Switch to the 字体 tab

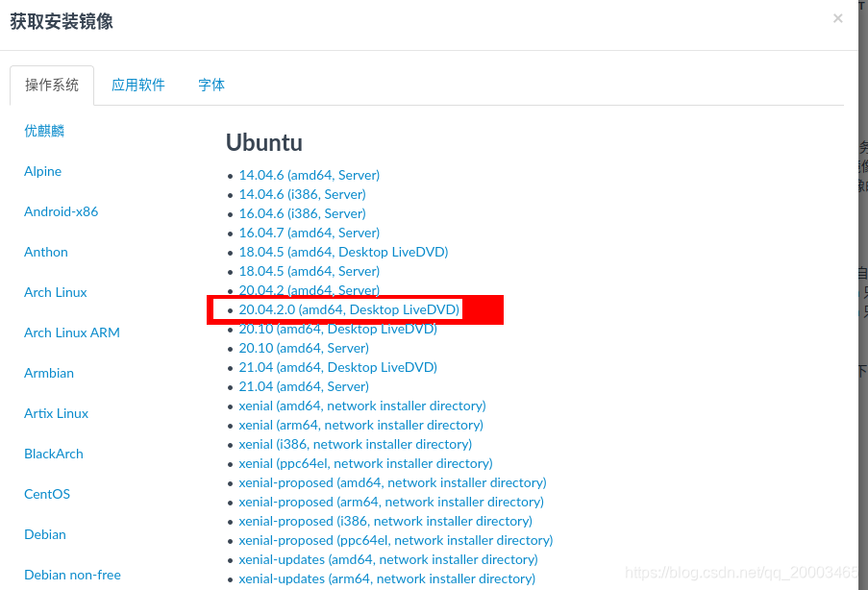(211, 86)
